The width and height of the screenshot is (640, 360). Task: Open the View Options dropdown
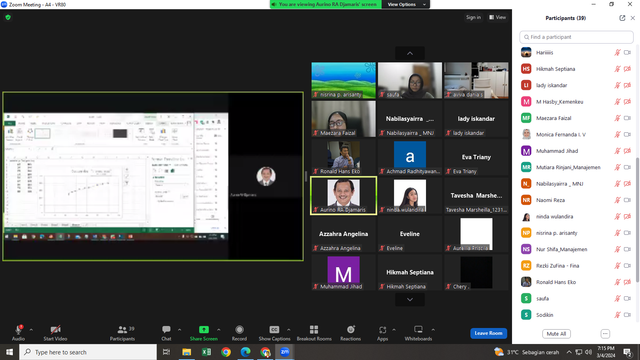click(x=406, y=4)
